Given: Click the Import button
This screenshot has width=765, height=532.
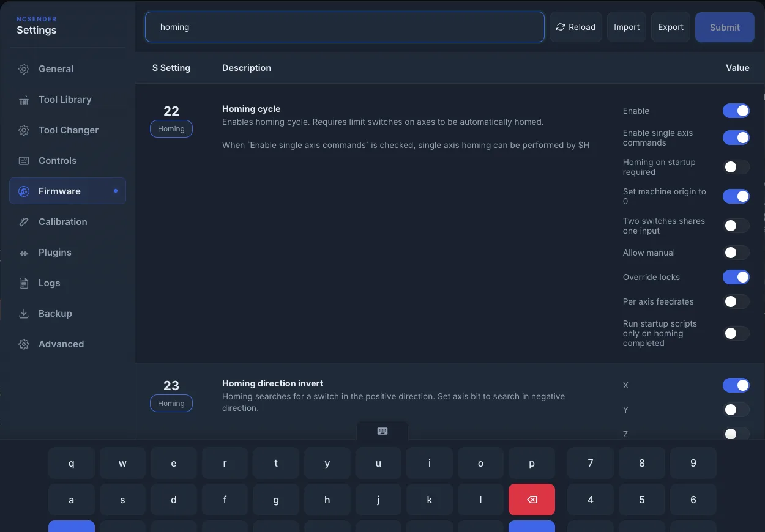Looking at the screenshot, I should (627, 27).
